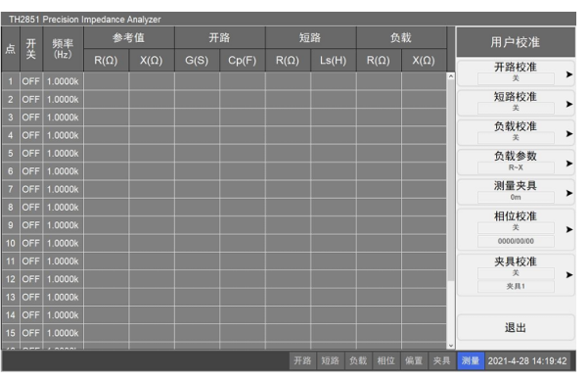588x379 pixels.
Task: Toggle the OFF switch for point 1
Action: (30, 81)
